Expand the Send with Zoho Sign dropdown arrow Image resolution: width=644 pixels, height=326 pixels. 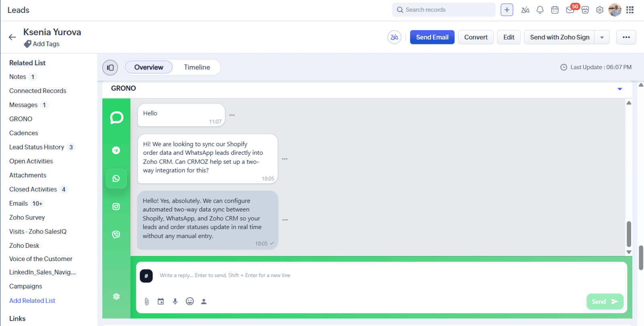click(602, 37)
